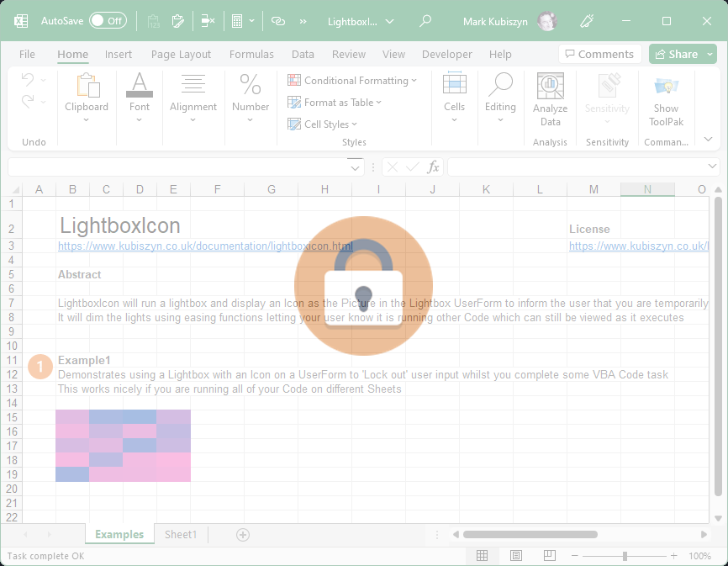Image resolution: width=728 pixels, height=566 pixels.
Task: Click the Coming Soon megaphone icon
Action: pyautogui.click(x=611, y=21)
